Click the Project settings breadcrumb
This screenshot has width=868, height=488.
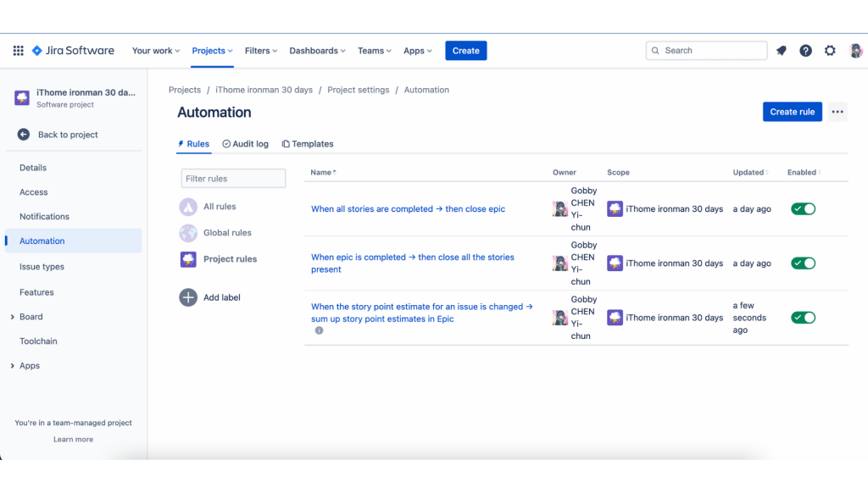pyautogui.click(x=359, y=90)
